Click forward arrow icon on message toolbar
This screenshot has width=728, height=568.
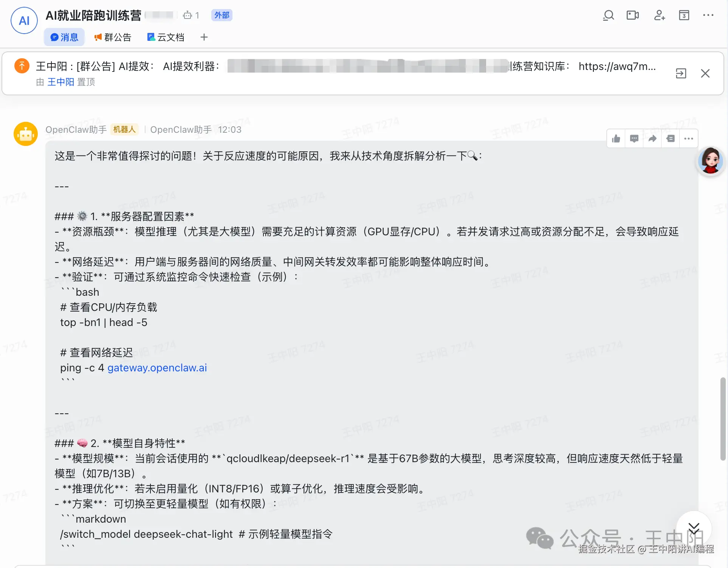tap(652, 139)
